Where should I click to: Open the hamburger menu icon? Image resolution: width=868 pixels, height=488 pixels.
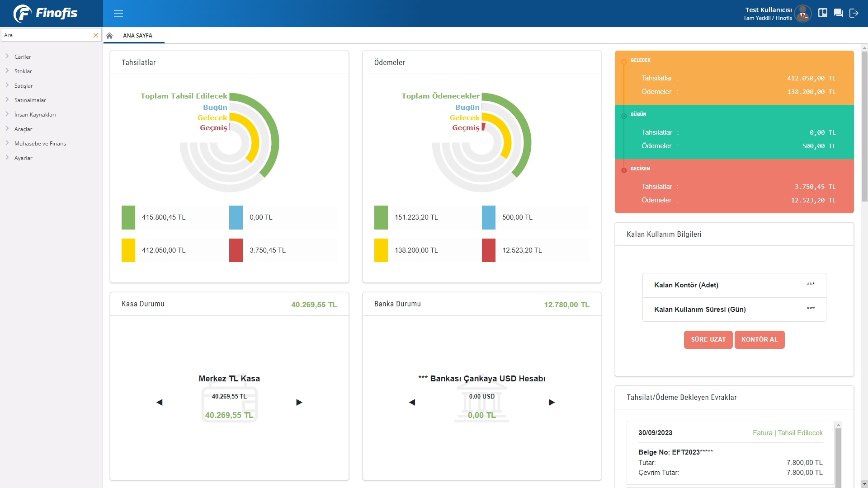coord(118,14)
